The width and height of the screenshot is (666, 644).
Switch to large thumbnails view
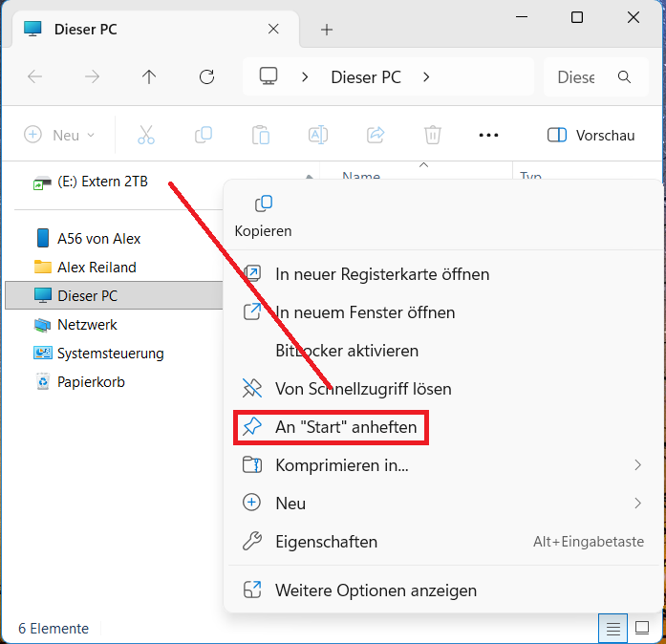click(x=642, y=628)
